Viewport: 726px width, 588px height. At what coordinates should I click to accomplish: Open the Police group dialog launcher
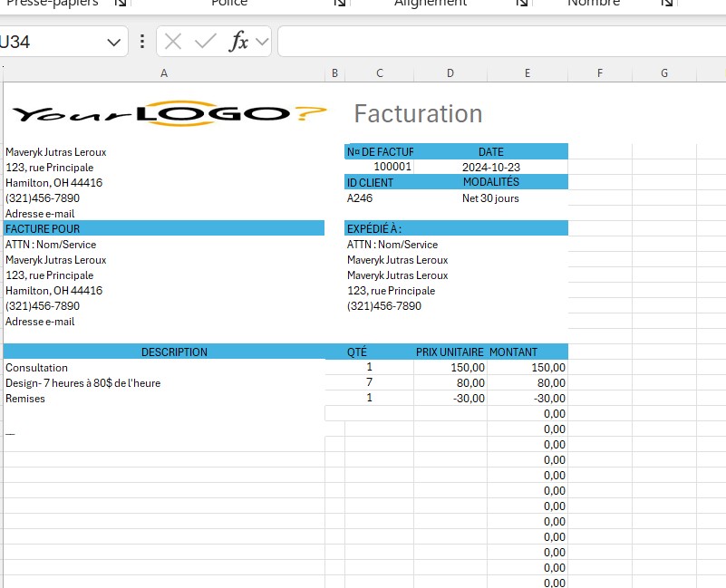click(340, 5)
